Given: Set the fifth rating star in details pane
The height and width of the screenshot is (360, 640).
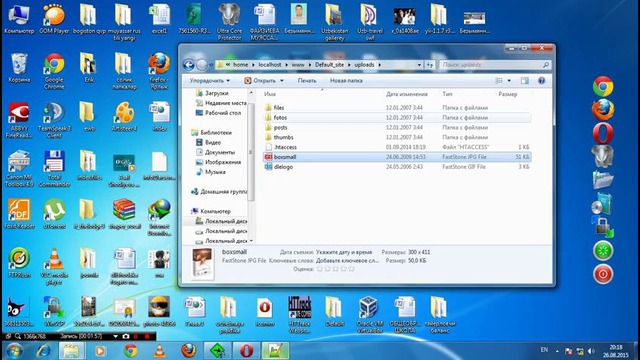Looking at the screenshot, I should pos(351,269).
